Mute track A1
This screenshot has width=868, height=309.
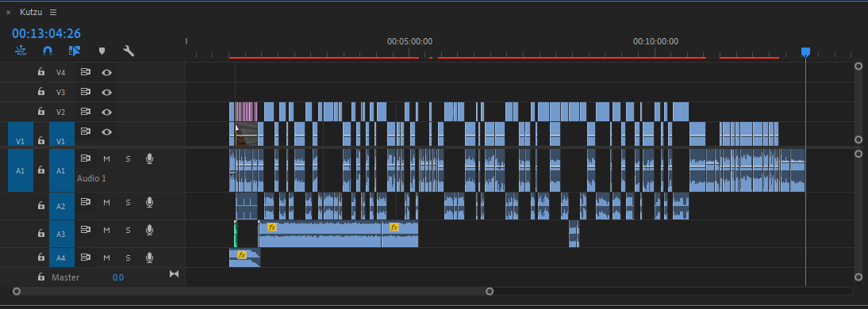pos(107,159)
